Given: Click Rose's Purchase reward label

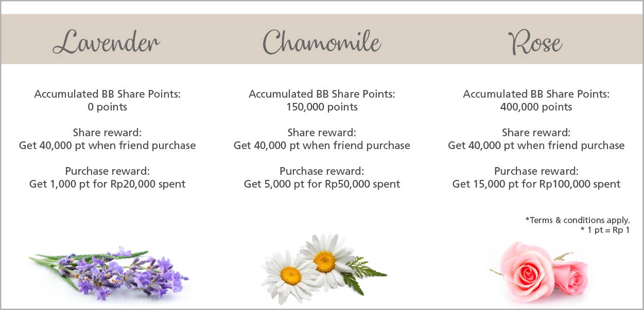Looking at the screenshot, I should (536, 171).
